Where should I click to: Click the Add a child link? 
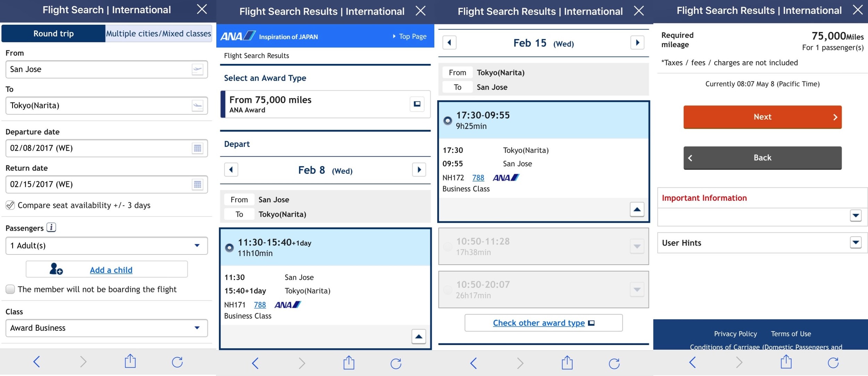point(111,270)
